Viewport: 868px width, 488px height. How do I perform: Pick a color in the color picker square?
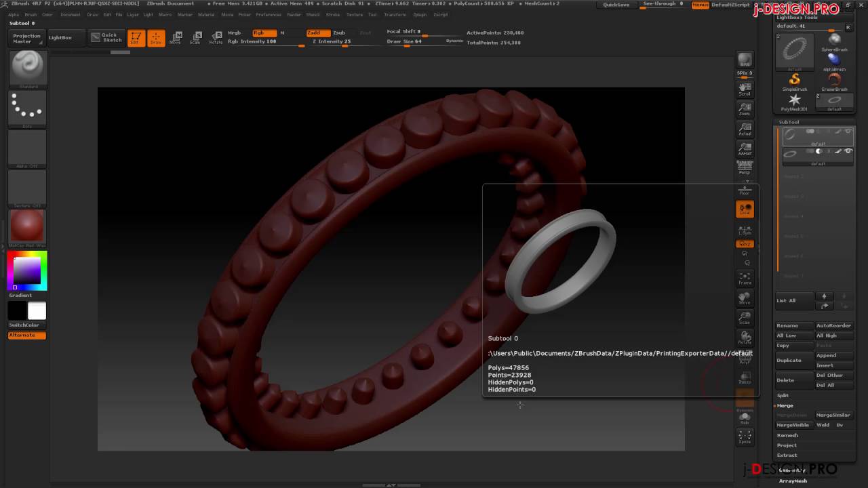(28, 270)
